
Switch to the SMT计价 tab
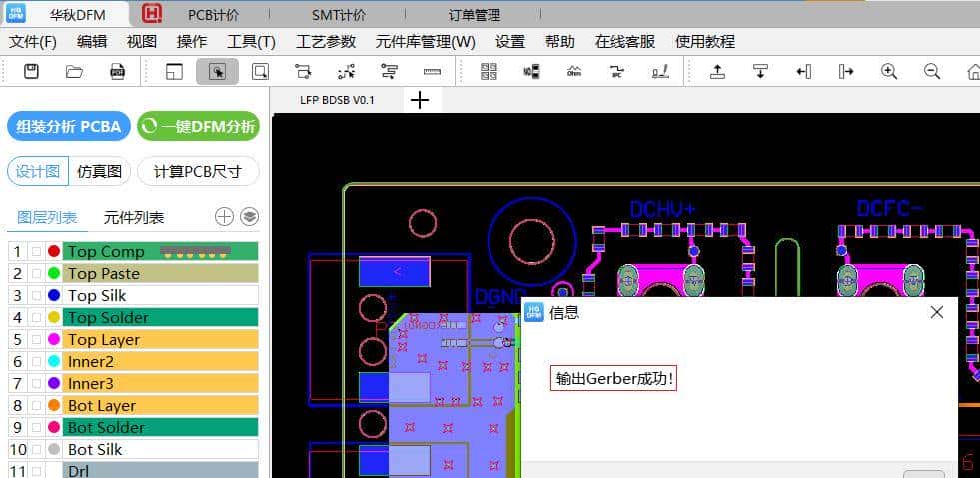(339, 15)
